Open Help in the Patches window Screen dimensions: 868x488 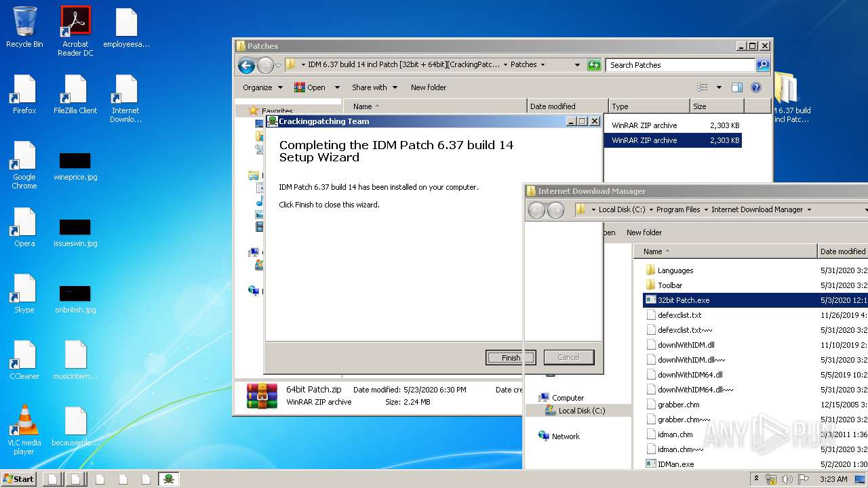coord(756,87)
